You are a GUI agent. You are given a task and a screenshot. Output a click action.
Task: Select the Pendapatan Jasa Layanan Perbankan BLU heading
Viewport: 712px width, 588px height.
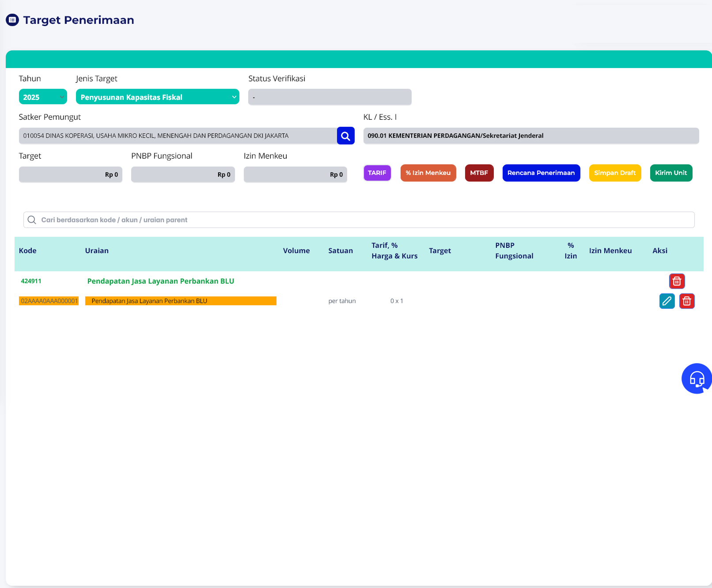[161, 281]
